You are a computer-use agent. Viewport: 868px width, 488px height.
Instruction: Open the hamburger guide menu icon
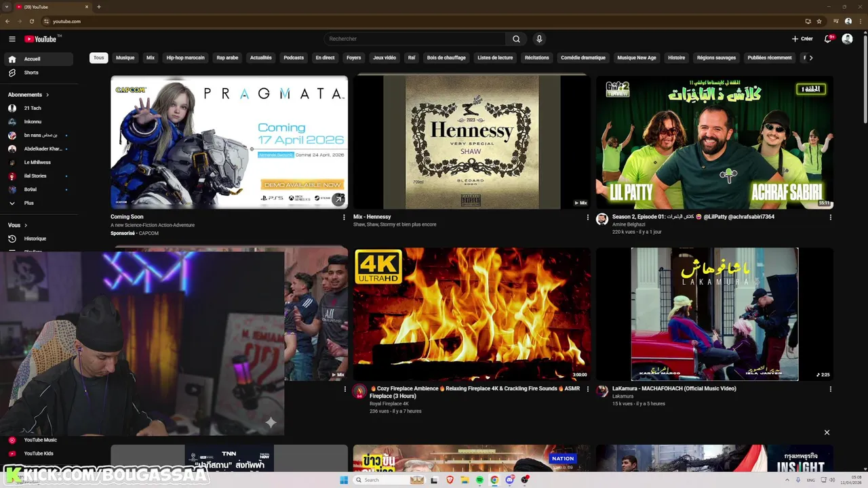[12, 39]
